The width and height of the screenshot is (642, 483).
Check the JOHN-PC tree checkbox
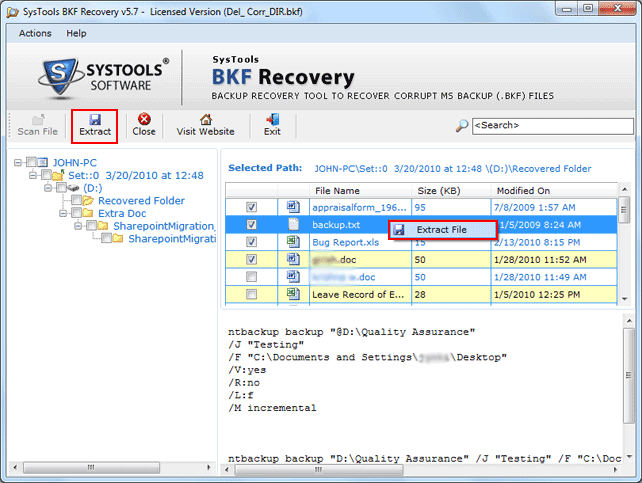[31, 162]
